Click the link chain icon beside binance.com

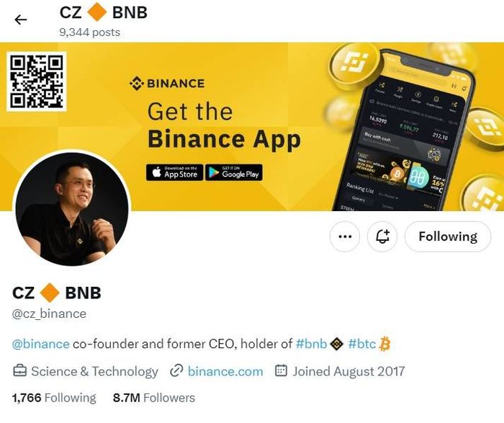click(x=176, y=371)
